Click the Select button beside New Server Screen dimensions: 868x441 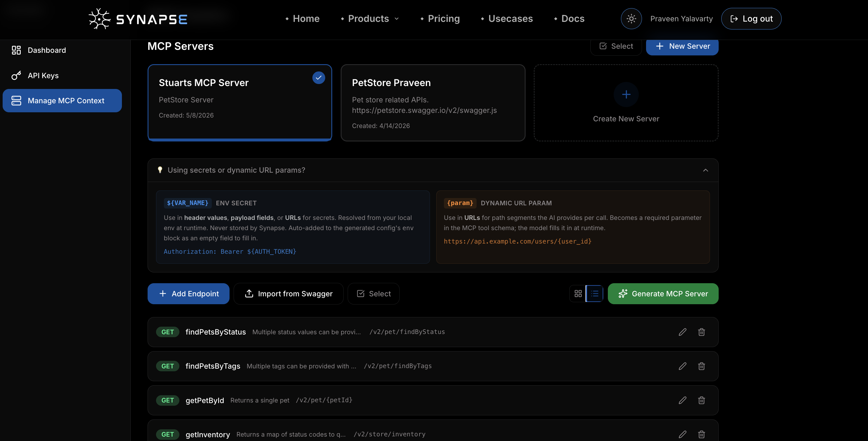point(616,46)
